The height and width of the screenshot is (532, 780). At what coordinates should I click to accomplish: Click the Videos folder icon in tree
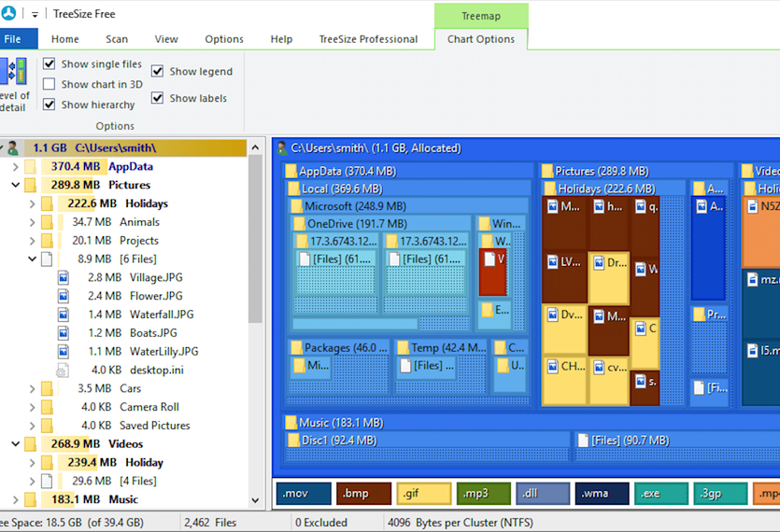pyautogui.click(x=30, y=444)
